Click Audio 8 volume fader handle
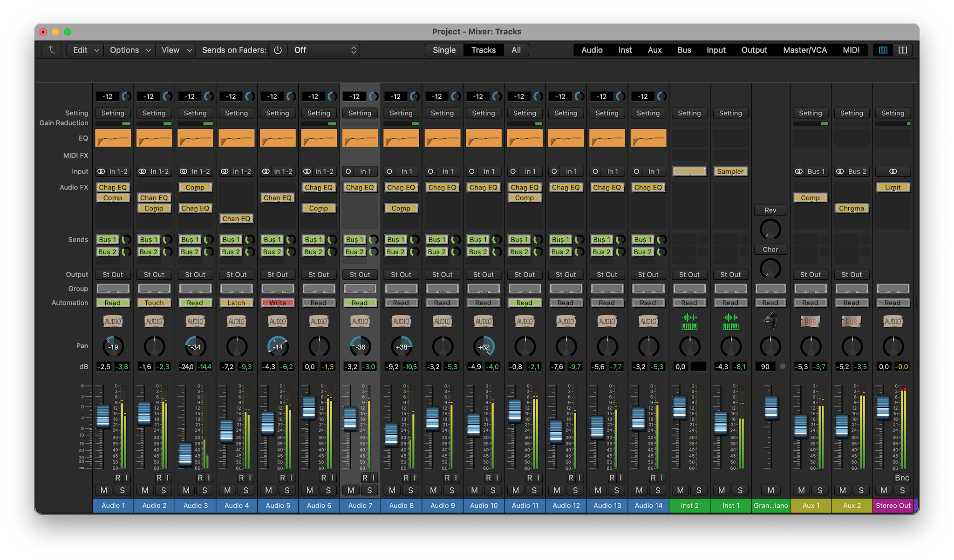The width and height of the screenshot is (954, 560). [391, 434]
